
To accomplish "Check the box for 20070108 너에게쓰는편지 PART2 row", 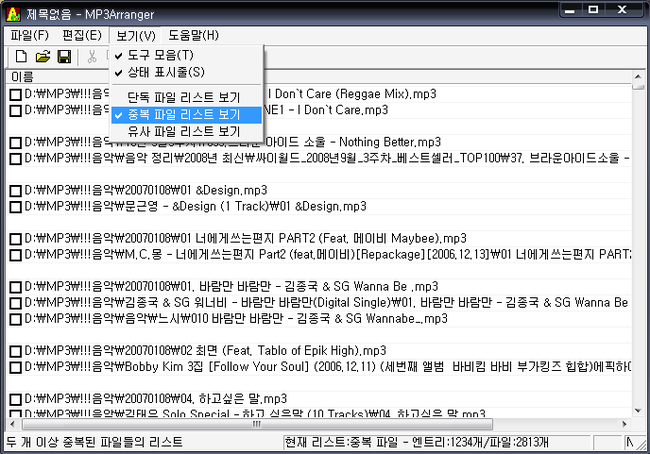I will pos(16,239).
